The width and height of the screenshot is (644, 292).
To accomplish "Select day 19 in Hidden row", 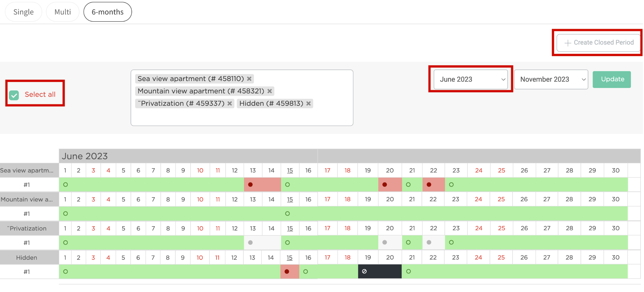I will point(368,258).
